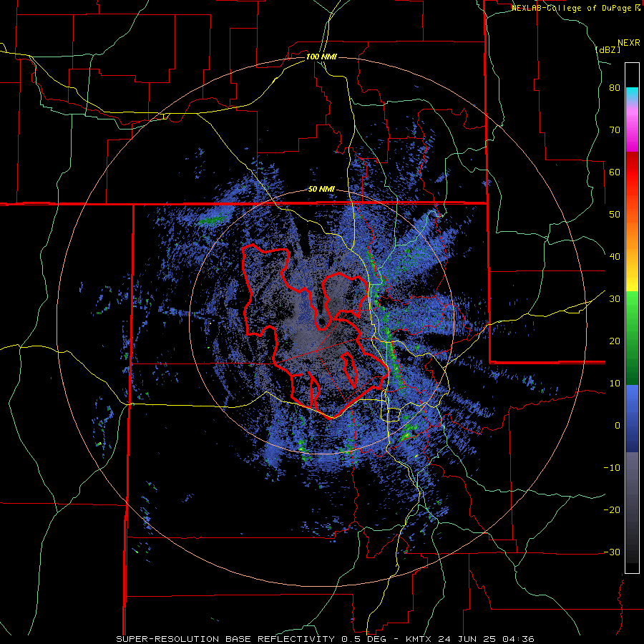The width and height of the screenshot is (644, 644).
Task: Click the 50 NMI range ring label
Action: pyautogui.click(x=321, y=190)
